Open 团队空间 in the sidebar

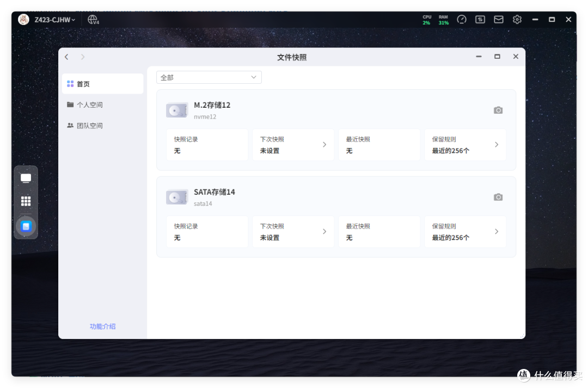102,126
